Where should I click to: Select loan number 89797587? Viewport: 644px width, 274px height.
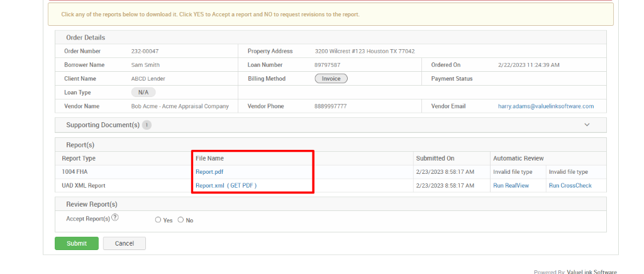point(327,65)
